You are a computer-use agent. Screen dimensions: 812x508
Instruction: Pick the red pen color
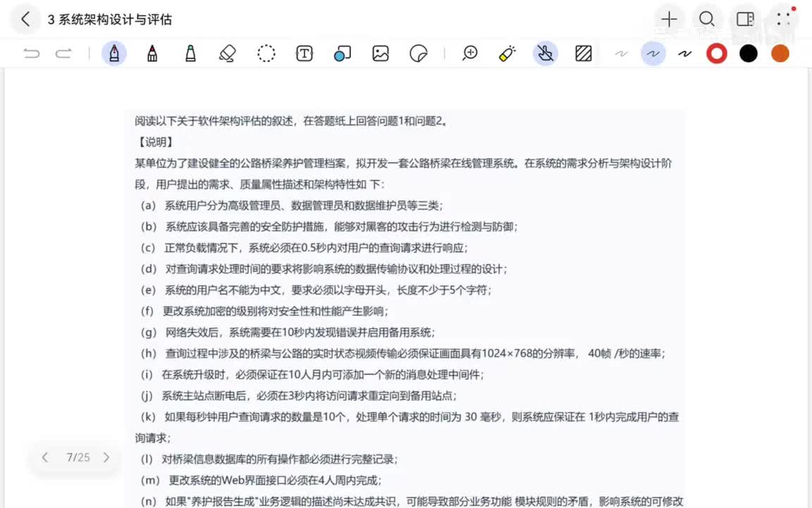(x=717, y=54)
